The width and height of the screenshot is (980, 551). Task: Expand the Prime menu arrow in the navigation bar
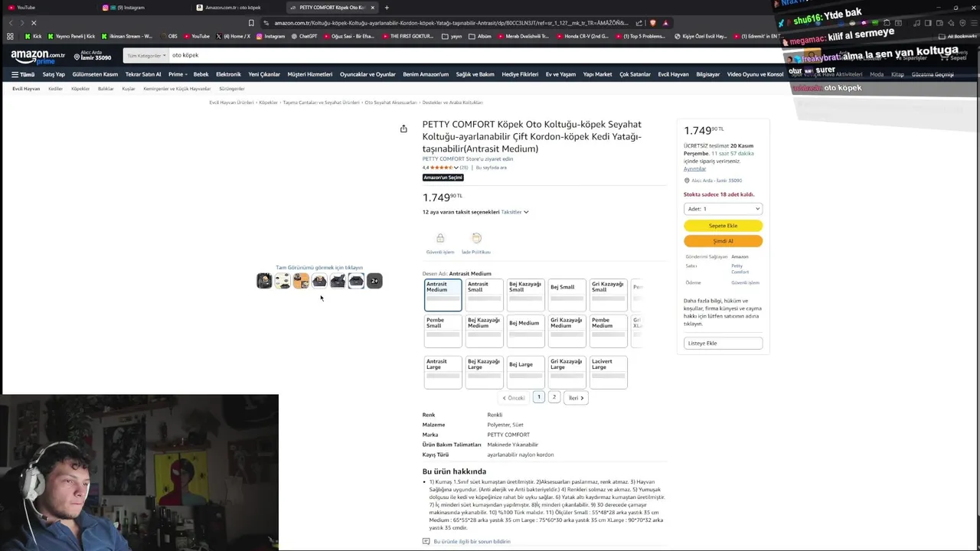(187, 74)
